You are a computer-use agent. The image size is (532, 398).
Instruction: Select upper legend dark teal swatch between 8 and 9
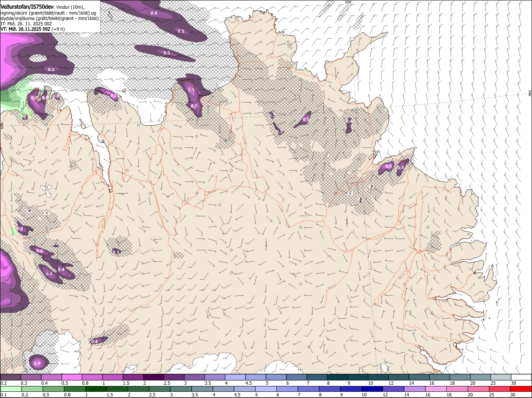click(x=337, y=377)
